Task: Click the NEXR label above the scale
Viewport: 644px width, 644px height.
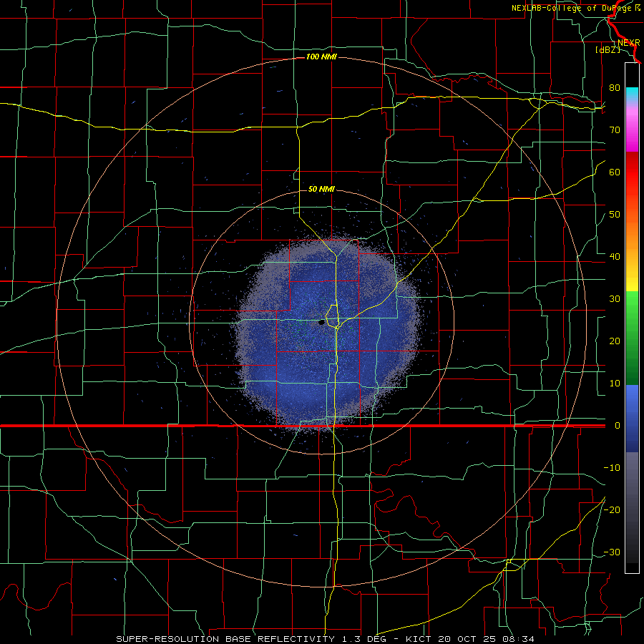Action: [x=629, y=43]
